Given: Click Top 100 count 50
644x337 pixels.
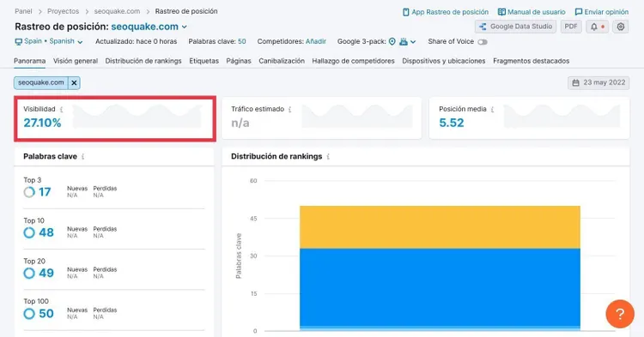Looking at the screenshot, I should click(46, 314).
